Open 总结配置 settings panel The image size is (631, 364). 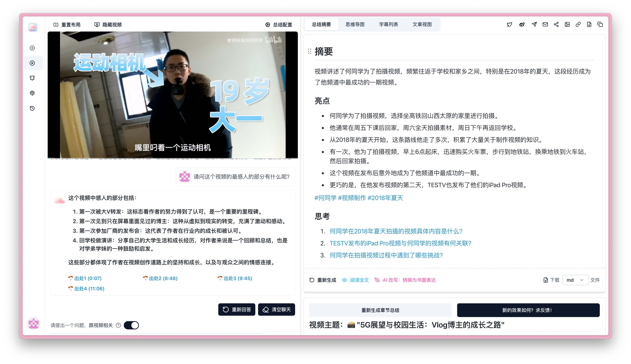pyautogui.click(x=279, y=25)
